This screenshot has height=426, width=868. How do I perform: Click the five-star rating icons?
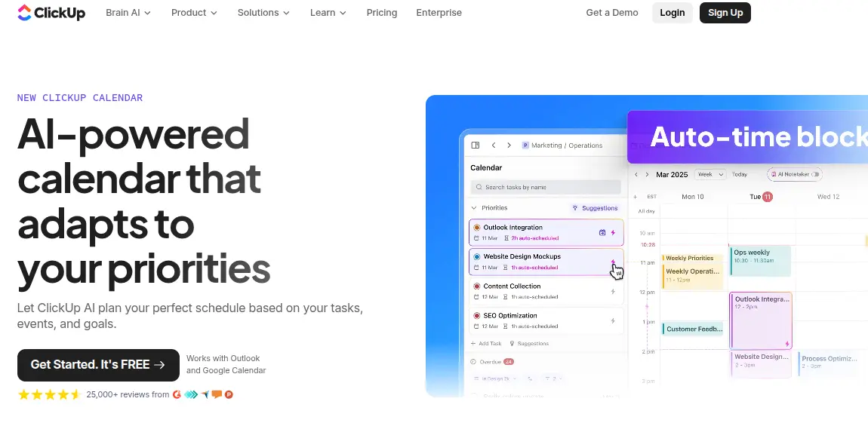(x=50, y=394)
